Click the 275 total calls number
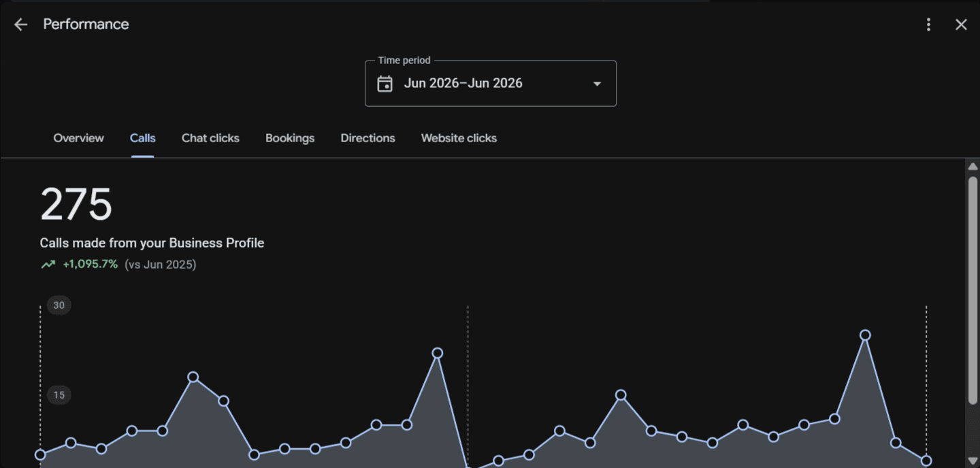The height and width of the screenshot is (468, 980). (x=76, y=205)
